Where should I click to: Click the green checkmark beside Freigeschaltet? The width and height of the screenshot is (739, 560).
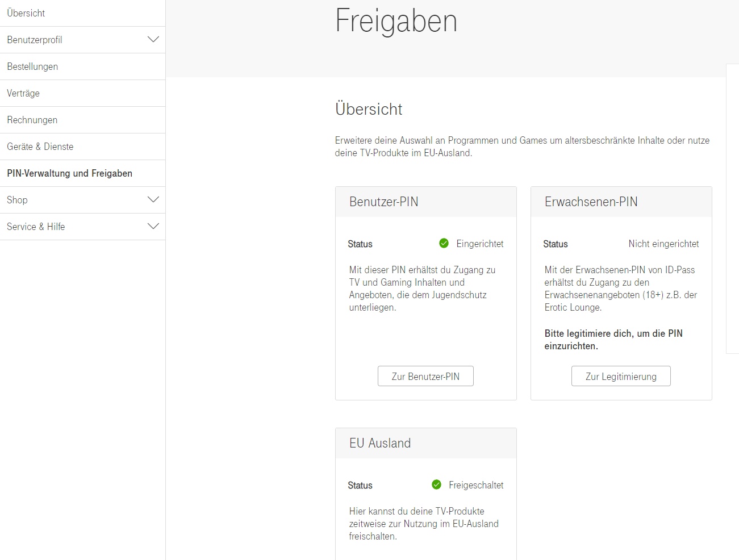436,484
